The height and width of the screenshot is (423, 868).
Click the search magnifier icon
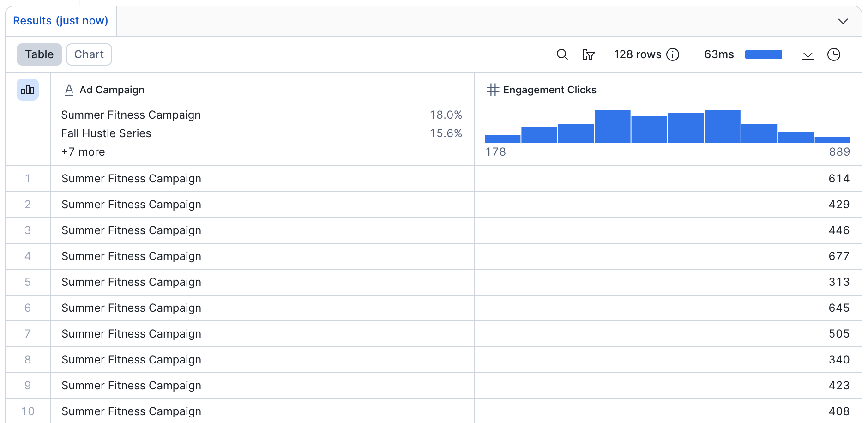pyautogui.click(x=562, y=55)
